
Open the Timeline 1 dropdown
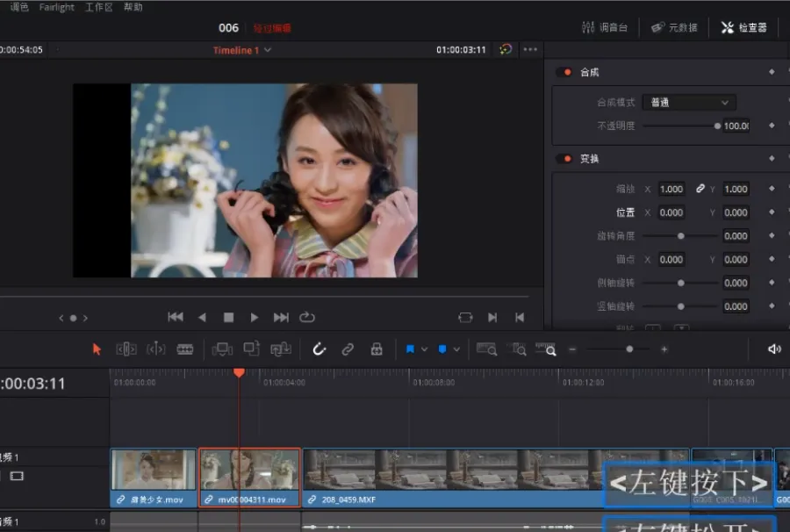pos(268,50)
